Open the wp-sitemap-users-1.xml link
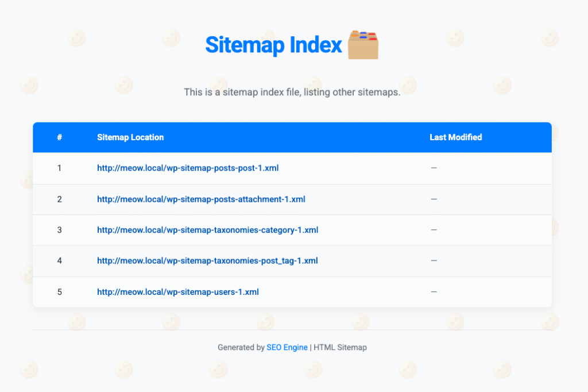This screenshot has height=392, width=588. pos(178,292)
